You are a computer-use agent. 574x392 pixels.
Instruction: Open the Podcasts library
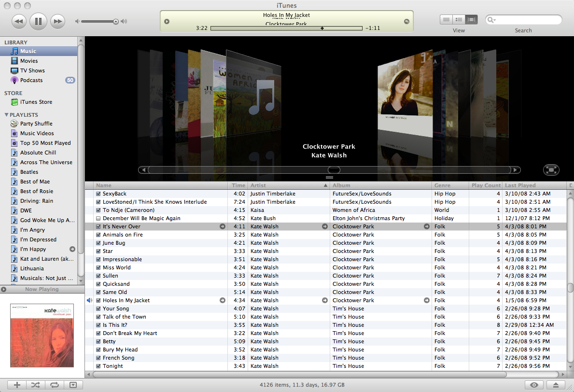pos(39,80)
